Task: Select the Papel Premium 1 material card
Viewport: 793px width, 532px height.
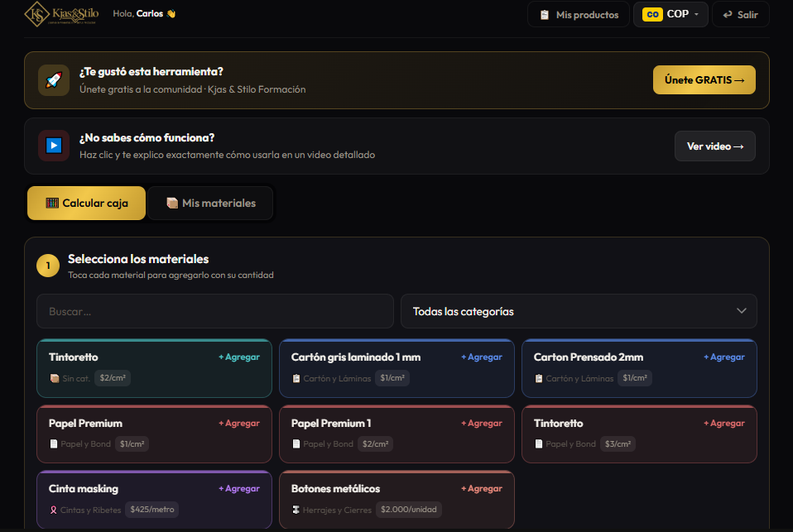Action: coord(396,434)
